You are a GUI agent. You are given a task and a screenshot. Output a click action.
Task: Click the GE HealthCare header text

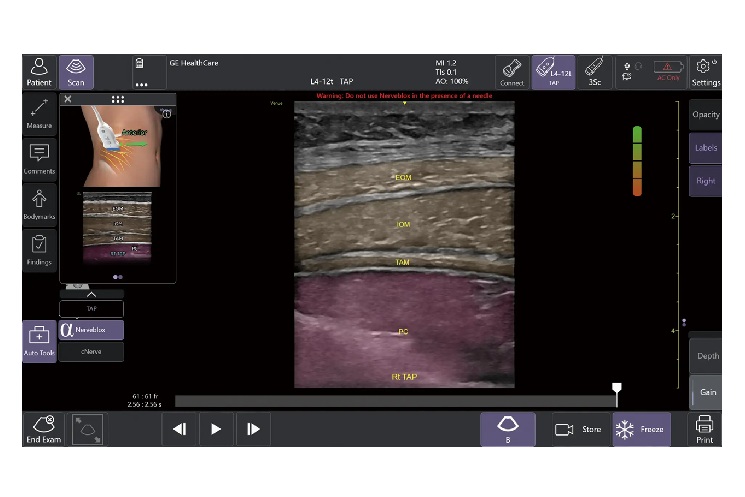click(x=194, y=63)
